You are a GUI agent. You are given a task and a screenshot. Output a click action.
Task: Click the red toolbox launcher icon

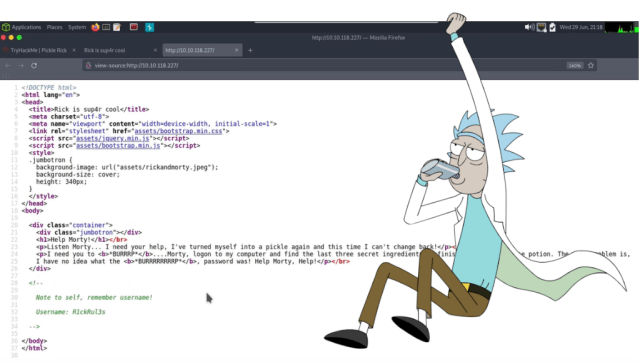133,27
